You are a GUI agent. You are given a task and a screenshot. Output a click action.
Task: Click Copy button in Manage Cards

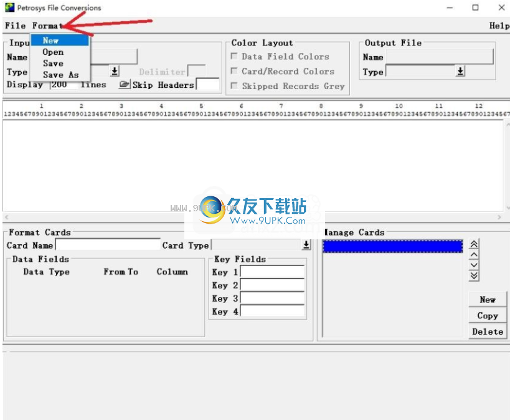[488, 315]
